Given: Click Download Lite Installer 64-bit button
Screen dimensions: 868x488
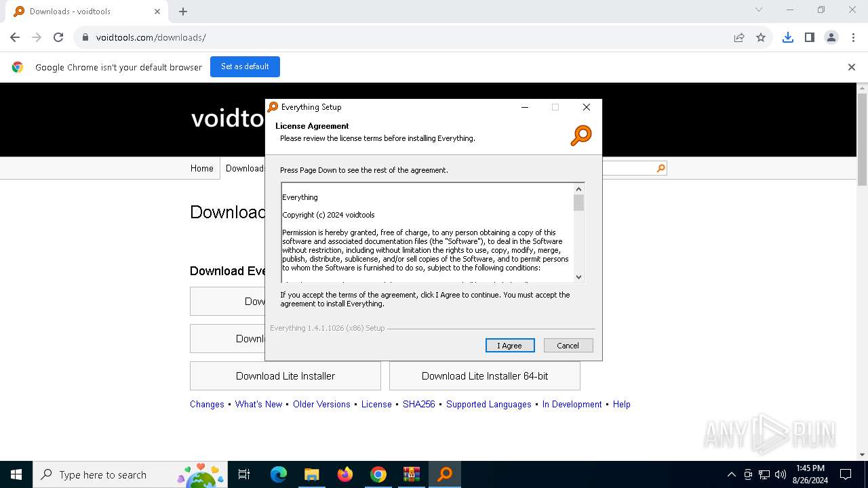Looking at the screenshot, I should pyautogui.click(x=485, y=376).
